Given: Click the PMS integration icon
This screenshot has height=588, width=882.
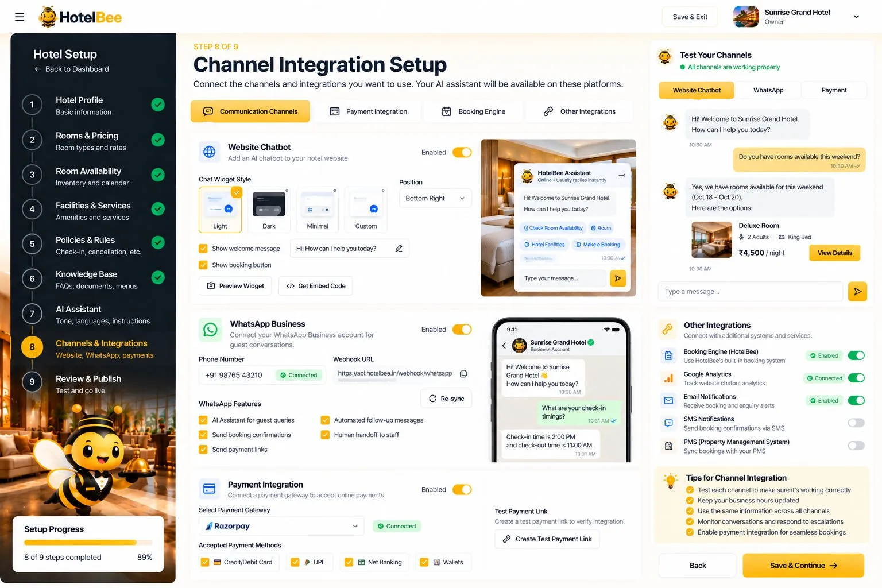Looking at the screenshot, I should (x=668, y=446).
